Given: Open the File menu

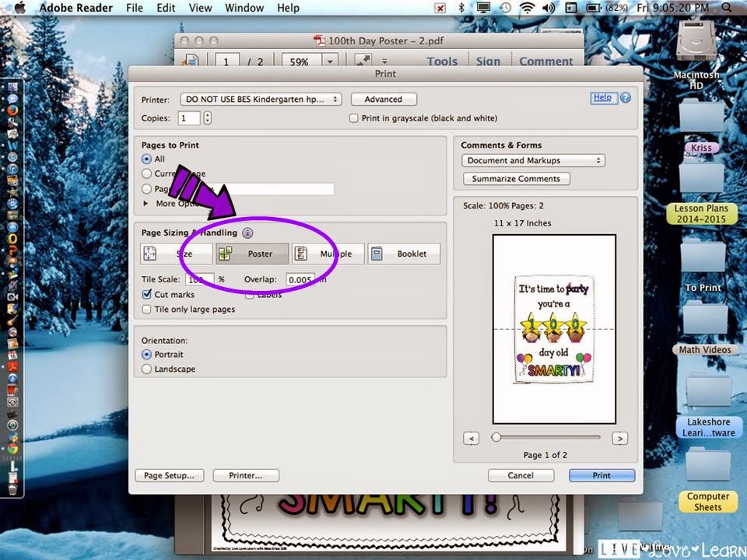Looking at the screenshot, I should tap(135, 8).
